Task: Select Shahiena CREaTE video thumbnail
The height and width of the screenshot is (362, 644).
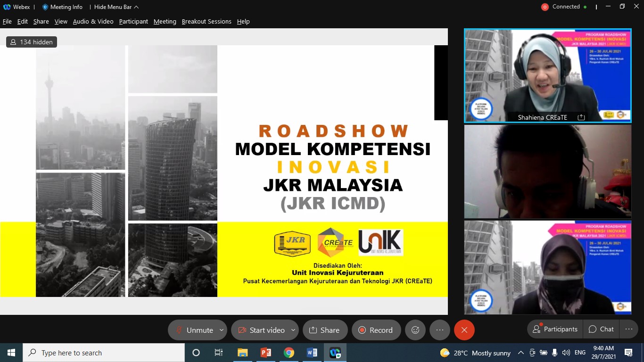Action: 547,75
